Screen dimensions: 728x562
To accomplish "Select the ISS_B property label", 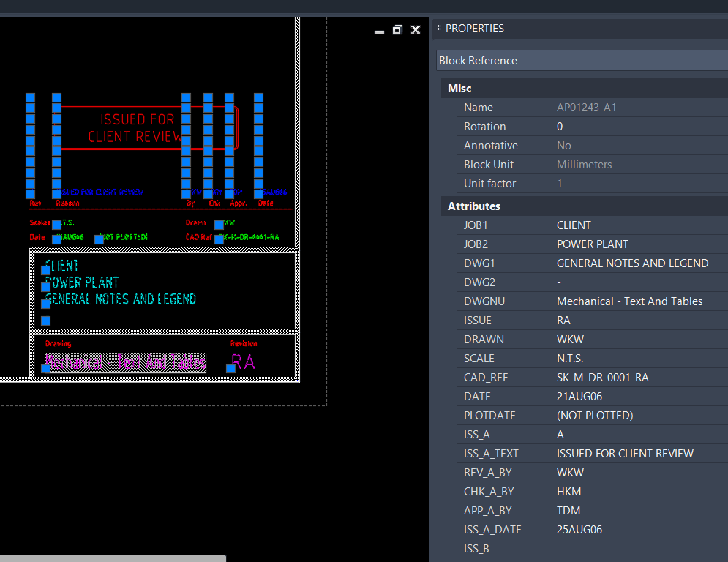I will (476, 549).
